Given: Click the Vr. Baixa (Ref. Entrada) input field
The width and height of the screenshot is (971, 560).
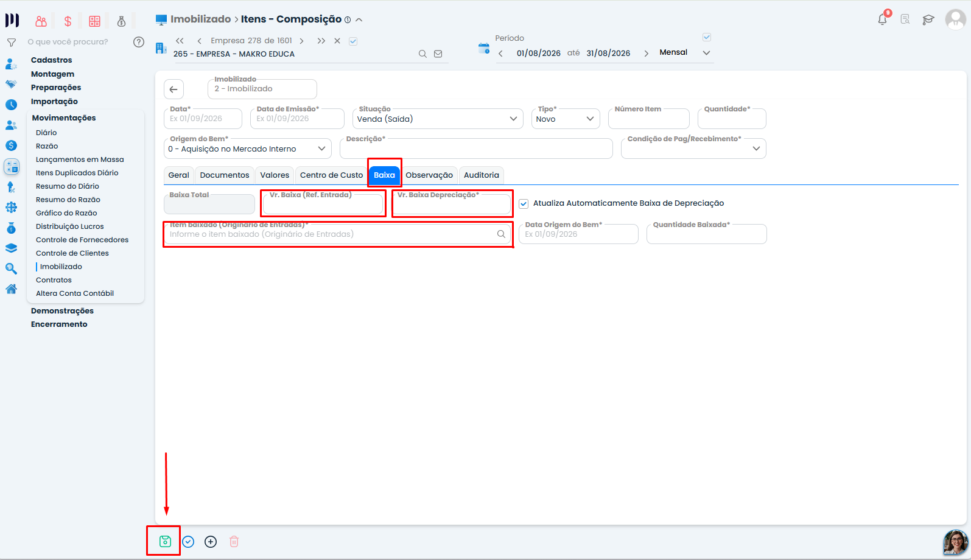Looking at the screenshot, I should 323,204.
